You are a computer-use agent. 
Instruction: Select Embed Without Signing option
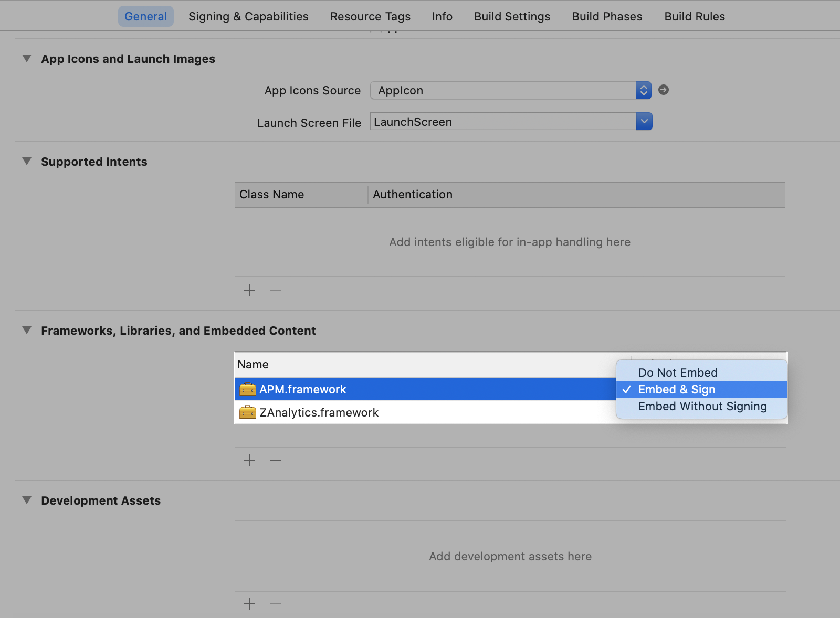[x=702, y=407]
